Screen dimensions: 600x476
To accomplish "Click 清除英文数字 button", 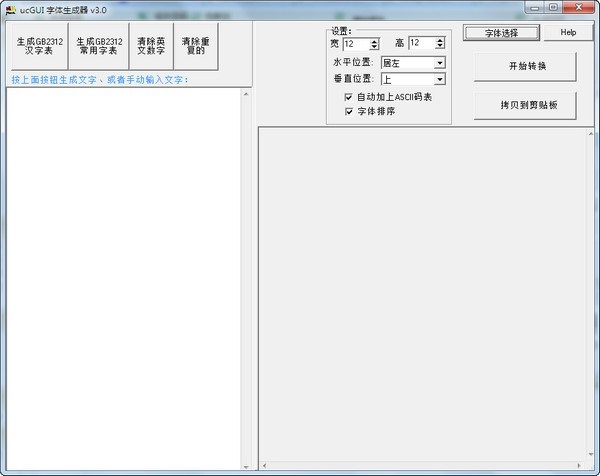I will tap(151, 46).
